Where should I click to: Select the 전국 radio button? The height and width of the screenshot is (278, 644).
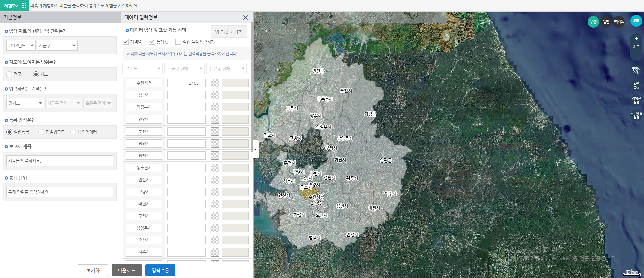pos(9,74)
